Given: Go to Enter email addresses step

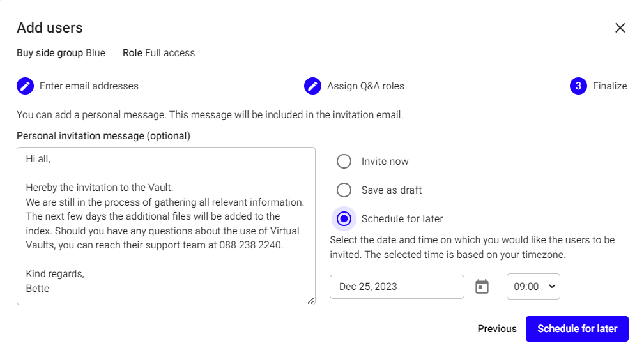Looking at the screenshot, I should [89, 86].
